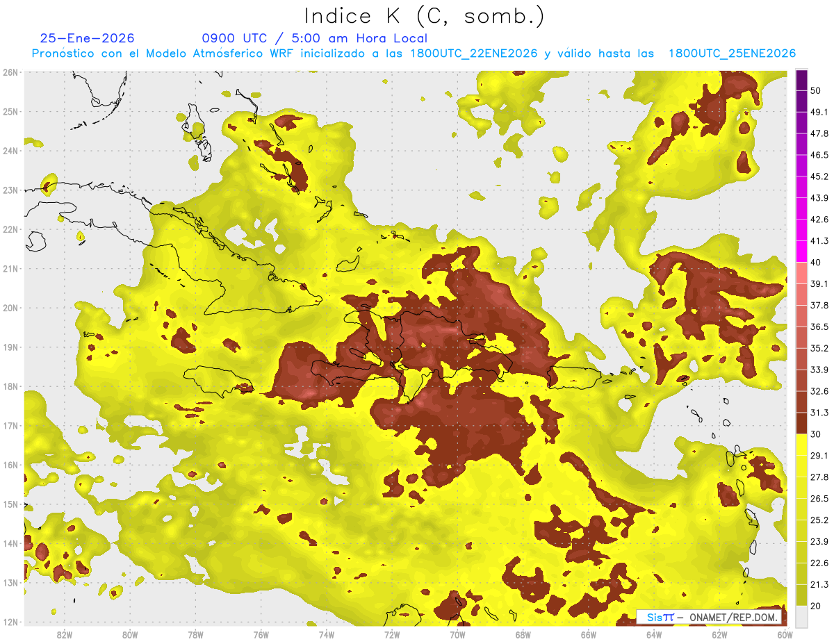Select the dark purple swatch beside 50
This screenshot has width=834, height=644.
pos(801,81)
